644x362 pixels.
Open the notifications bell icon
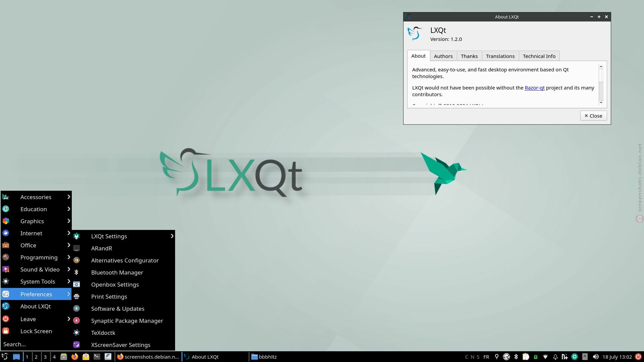tap(555, 357)
